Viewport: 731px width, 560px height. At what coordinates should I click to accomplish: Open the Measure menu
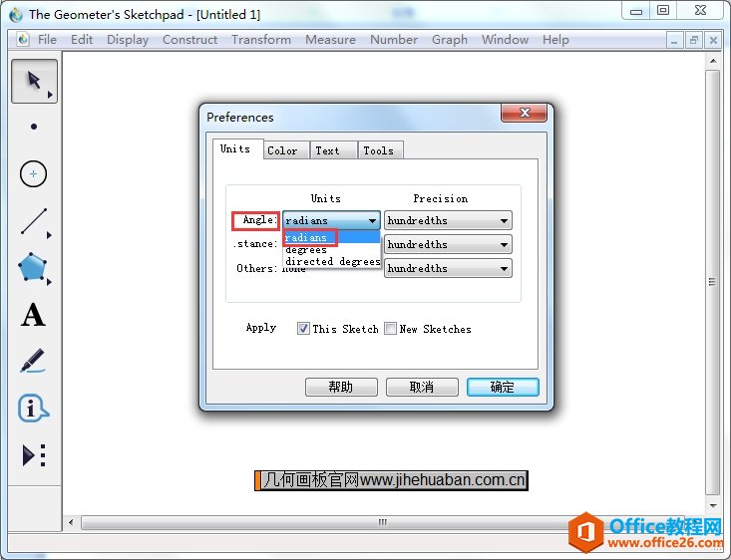[330, 40]
